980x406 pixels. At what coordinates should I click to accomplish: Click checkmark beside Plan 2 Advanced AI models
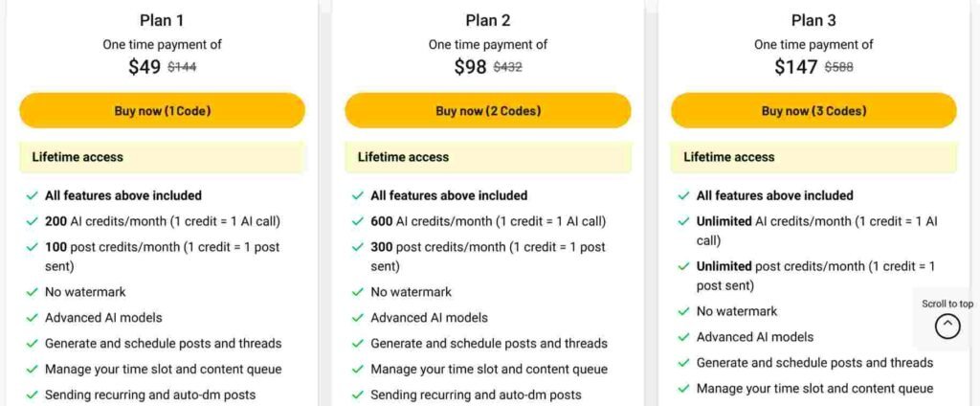(358, 318)
